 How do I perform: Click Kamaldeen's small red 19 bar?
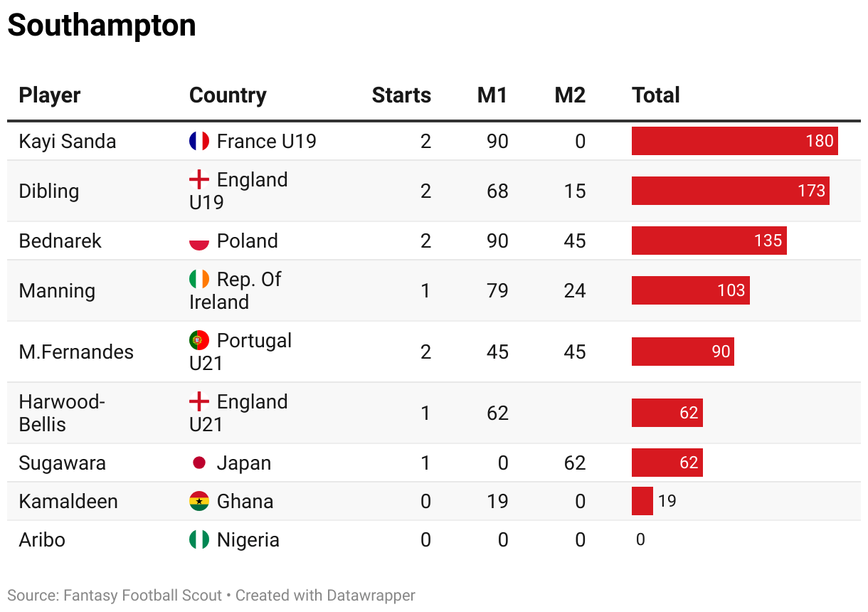pyautogui.click(x=642, y=501)
